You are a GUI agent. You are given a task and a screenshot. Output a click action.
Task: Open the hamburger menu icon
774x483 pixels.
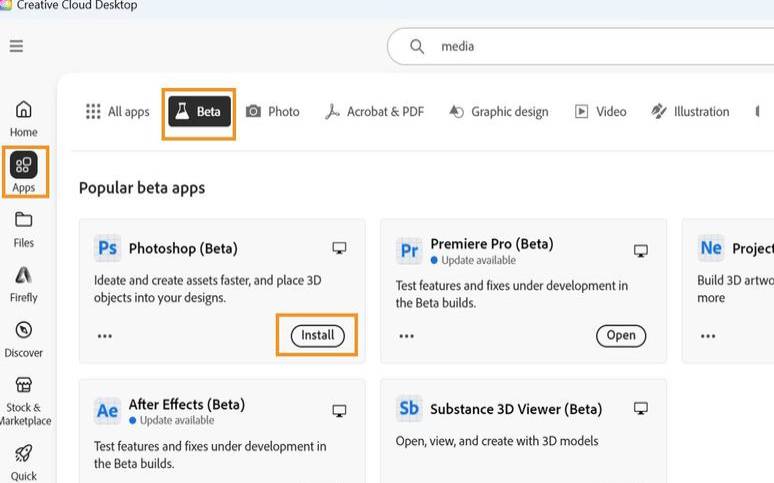16,46
